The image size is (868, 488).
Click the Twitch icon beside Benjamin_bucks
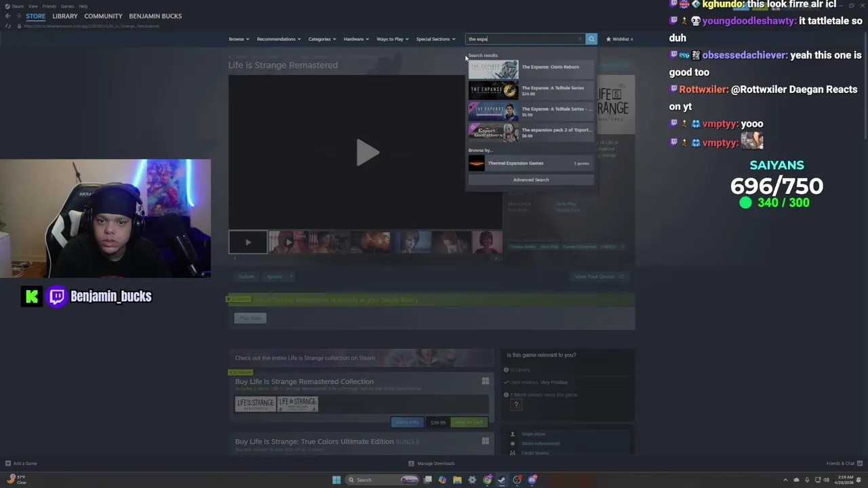point(57,296)
